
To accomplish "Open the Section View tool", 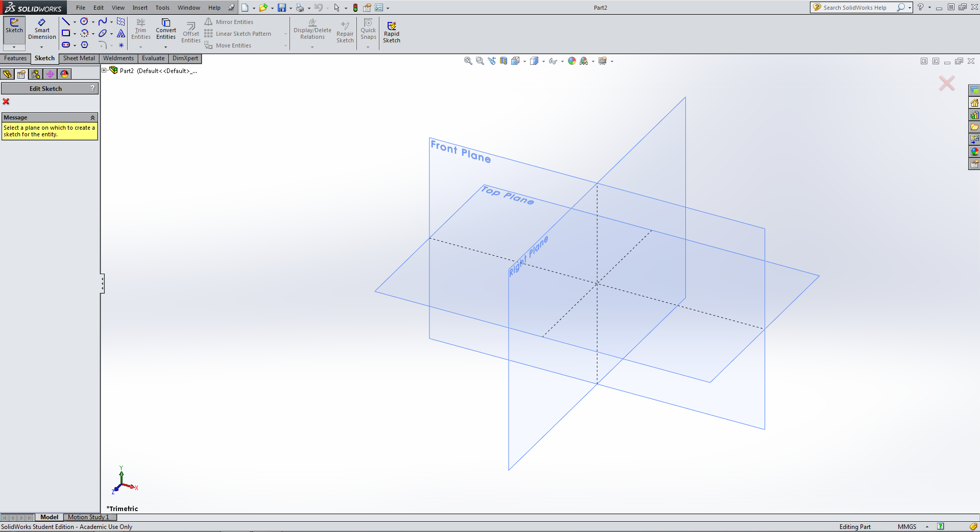I will pyautogui.click(x=504, y=61).
